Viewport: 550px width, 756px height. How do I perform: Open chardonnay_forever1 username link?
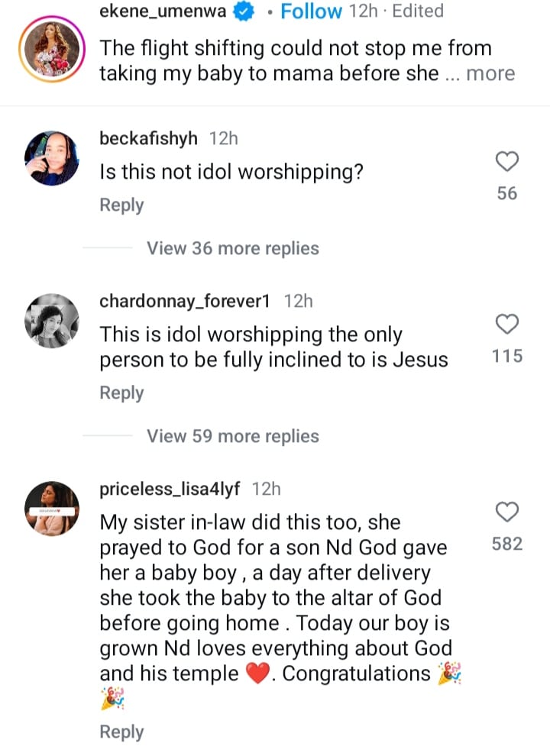point(185,301)
